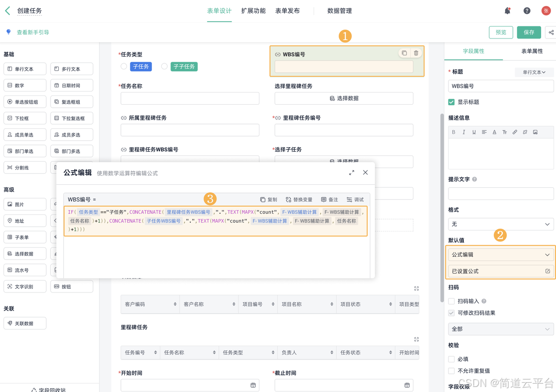Open calendar icon in 截止时间 field
556x392 pixels.
407,385
